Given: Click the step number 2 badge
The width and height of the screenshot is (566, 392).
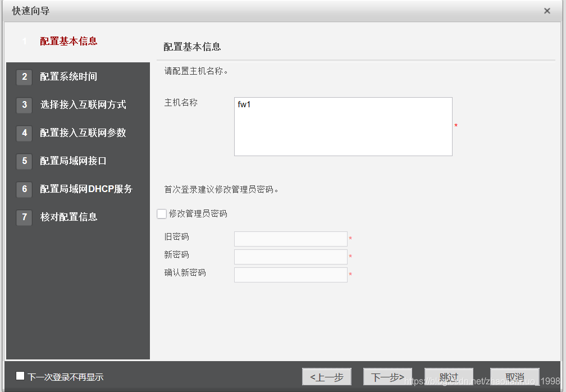Looking at the screenshot, I should (x=24, y=76).
